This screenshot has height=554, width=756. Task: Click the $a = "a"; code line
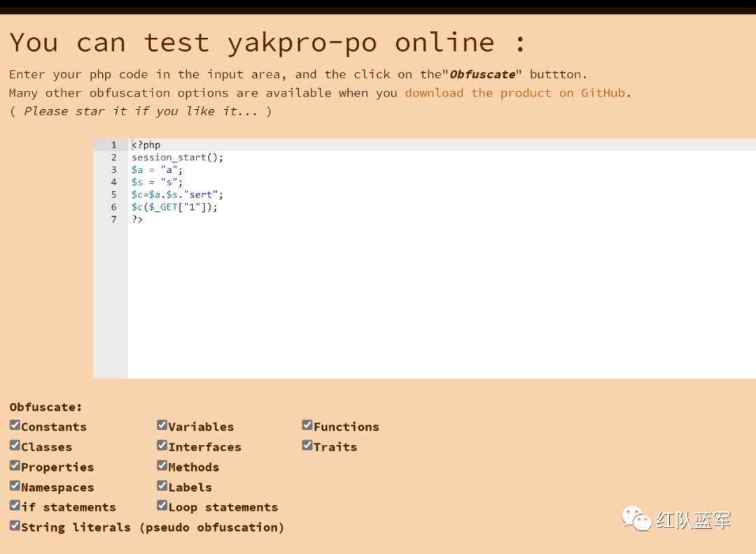[157, 170]
